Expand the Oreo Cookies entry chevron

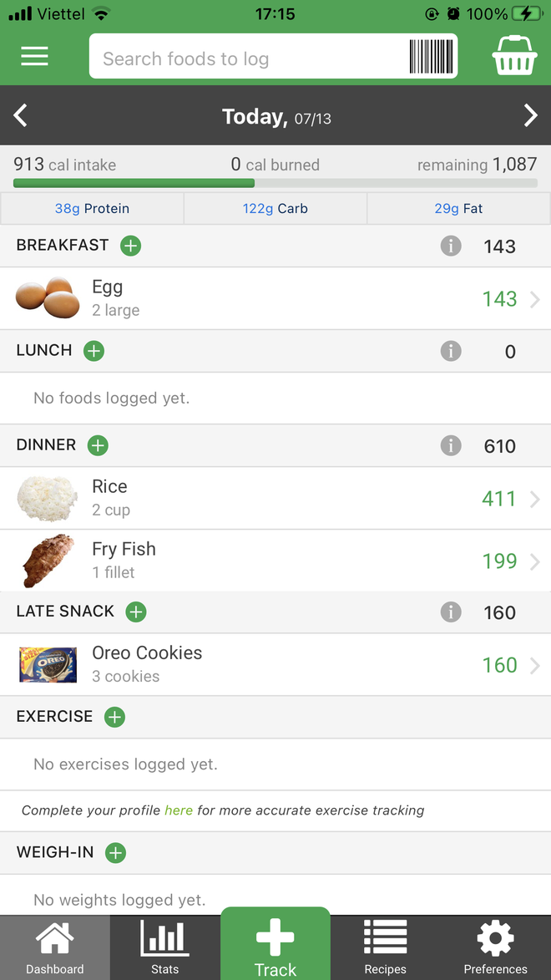[x=535, y=666]
